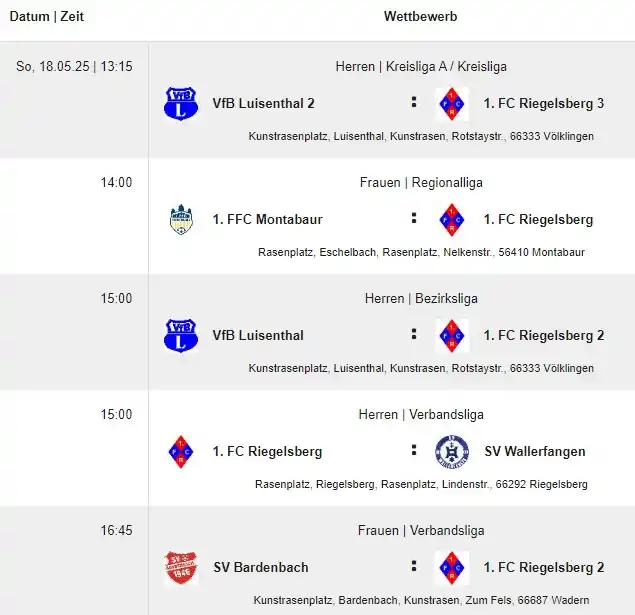Screen dimensions: 635x615
Task: Click the VfB Luisenthal 2 club crest
Action: point(181,104)
